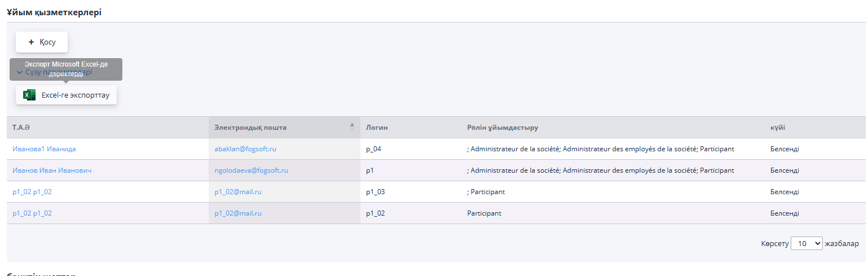Click the abaklan@fogsoft.ru email link
The image size is (868, 276).
pyautogui.click(x=245, y=149)
